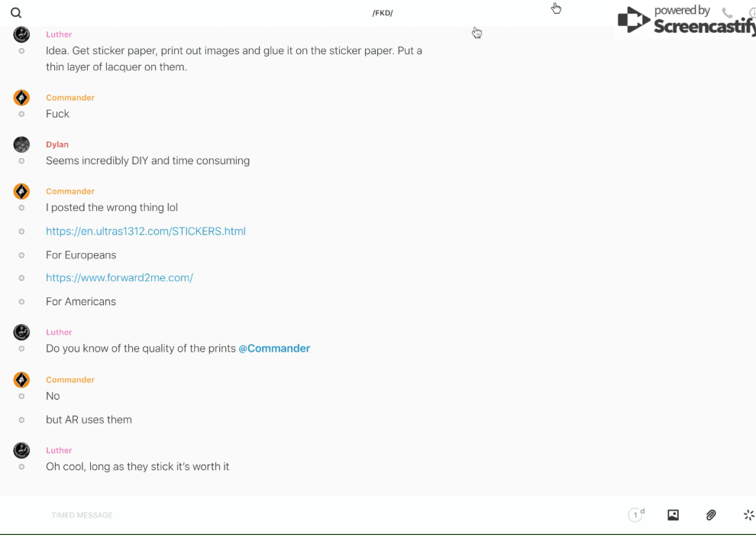Toggle the 1d message timer
The image size is (756, 535).
click(636, 515)
